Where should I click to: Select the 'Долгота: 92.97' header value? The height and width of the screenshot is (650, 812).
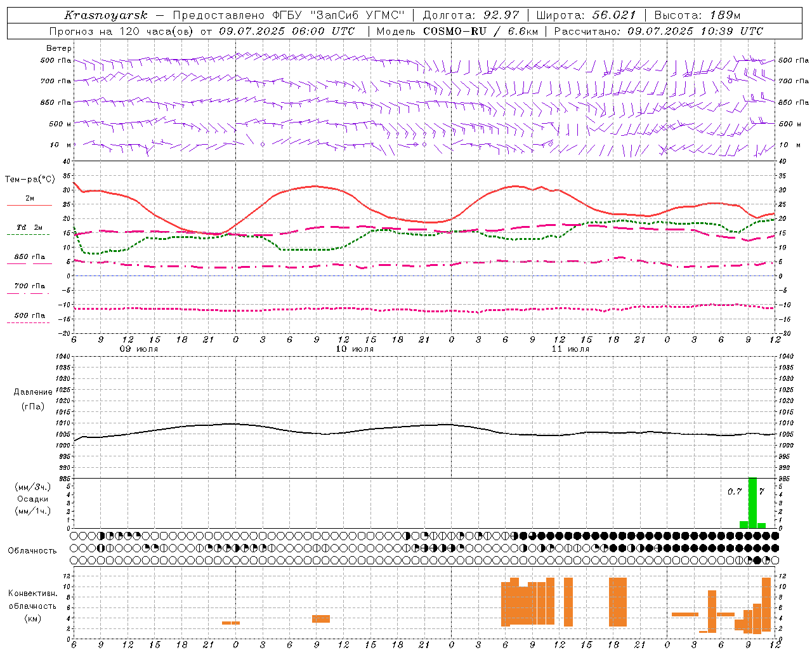pyautogui.click(x=471, y=15)
